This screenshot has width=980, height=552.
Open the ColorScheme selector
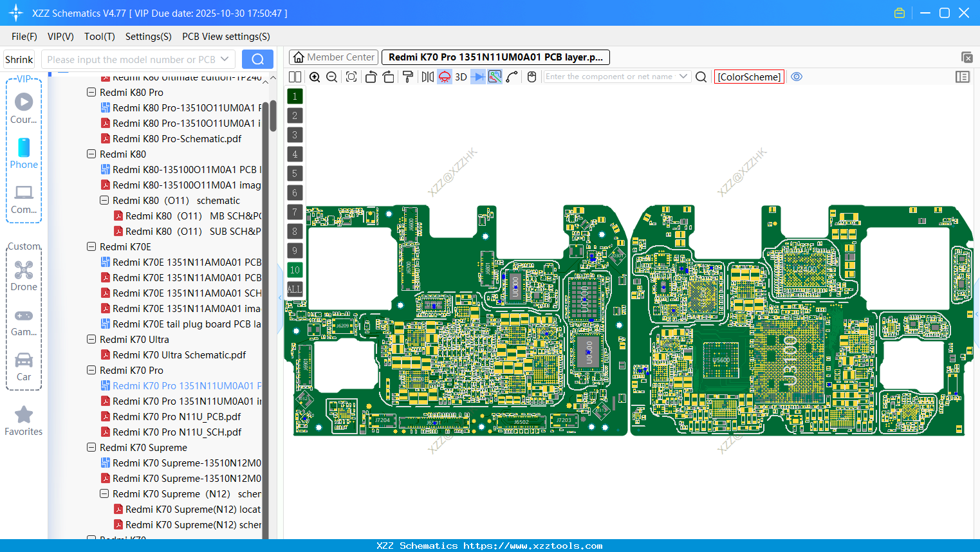click(749, 77)
